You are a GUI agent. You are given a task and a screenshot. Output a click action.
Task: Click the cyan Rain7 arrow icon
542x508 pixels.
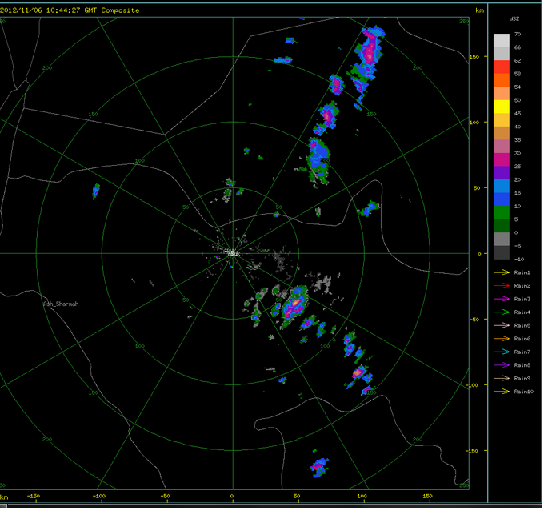[502, 352]
